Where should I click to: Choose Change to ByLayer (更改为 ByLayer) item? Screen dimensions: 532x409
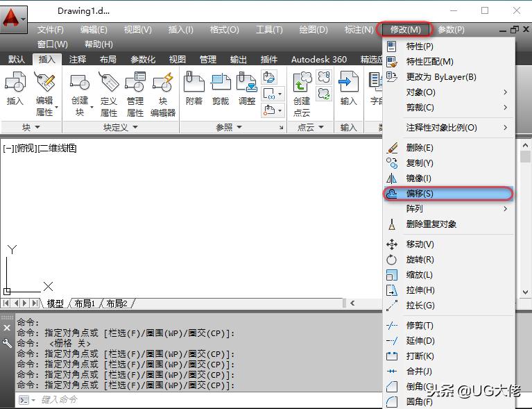click(449, 77)
